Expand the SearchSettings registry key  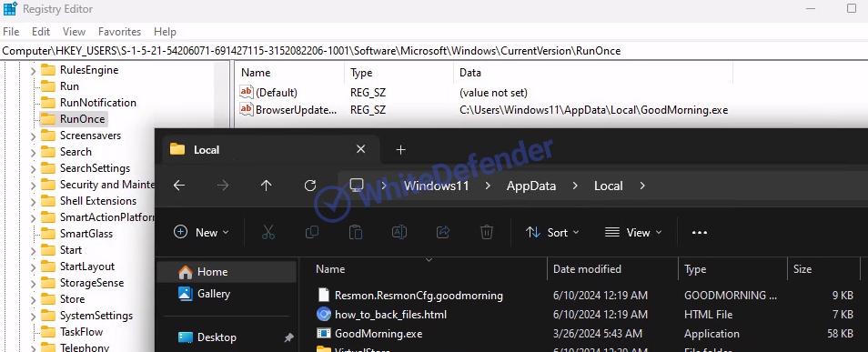[x=34, y=168]
